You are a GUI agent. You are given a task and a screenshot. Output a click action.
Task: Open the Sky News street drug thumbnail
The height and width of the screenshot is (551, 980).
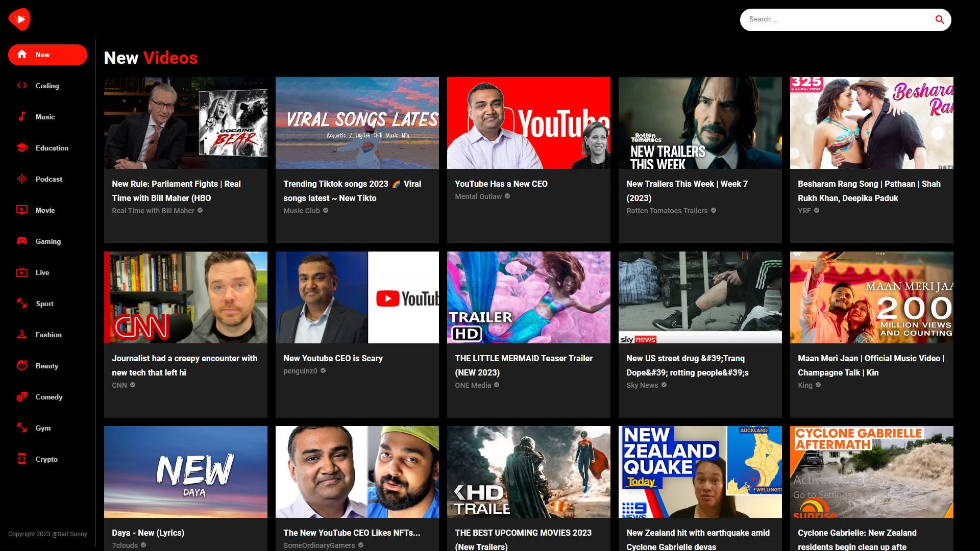point(700,297)
